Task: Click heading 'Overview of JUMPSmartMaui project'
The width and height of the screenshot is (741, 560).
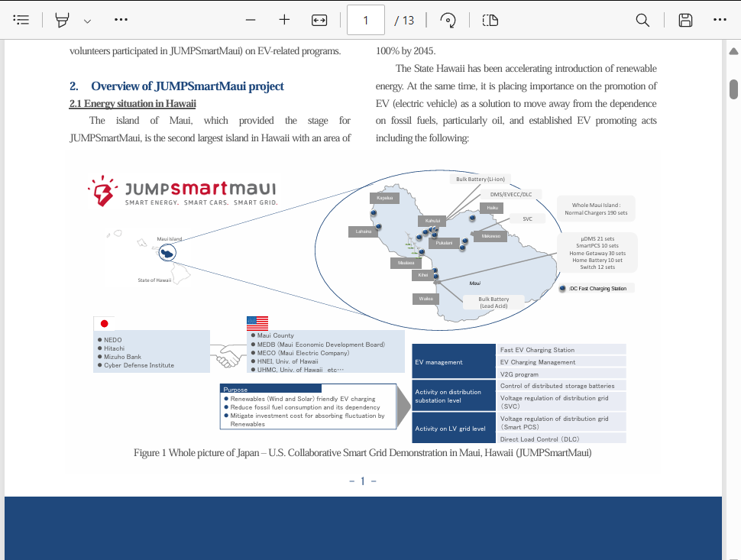Action: [187, 86]
